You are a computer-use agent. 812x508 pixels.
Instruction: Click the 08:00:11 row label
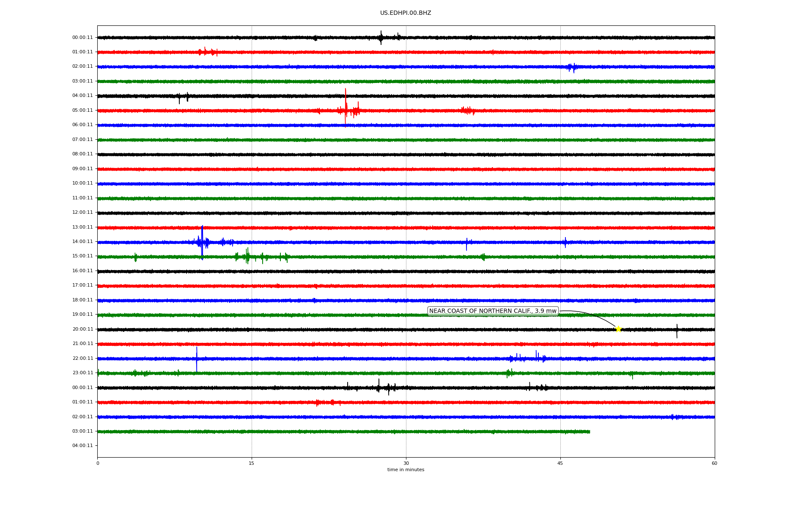coord(82,154)
